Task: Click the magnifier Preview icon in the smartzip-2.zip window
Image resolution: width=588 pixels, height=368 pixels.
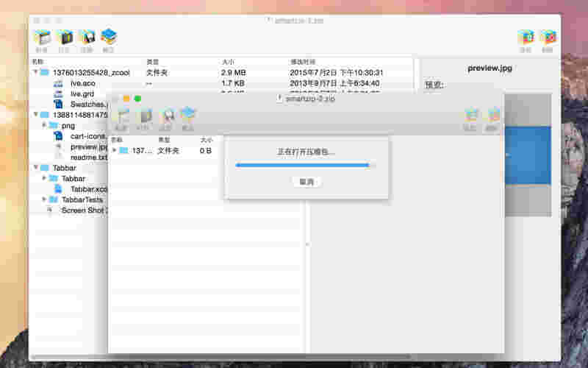Action: pyautogui.click(x=167, y=116)
